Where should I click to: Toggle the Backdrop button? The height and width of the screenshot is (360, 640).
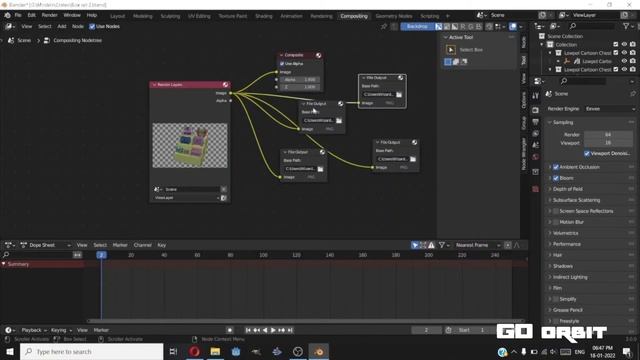[x=417, y=27]
